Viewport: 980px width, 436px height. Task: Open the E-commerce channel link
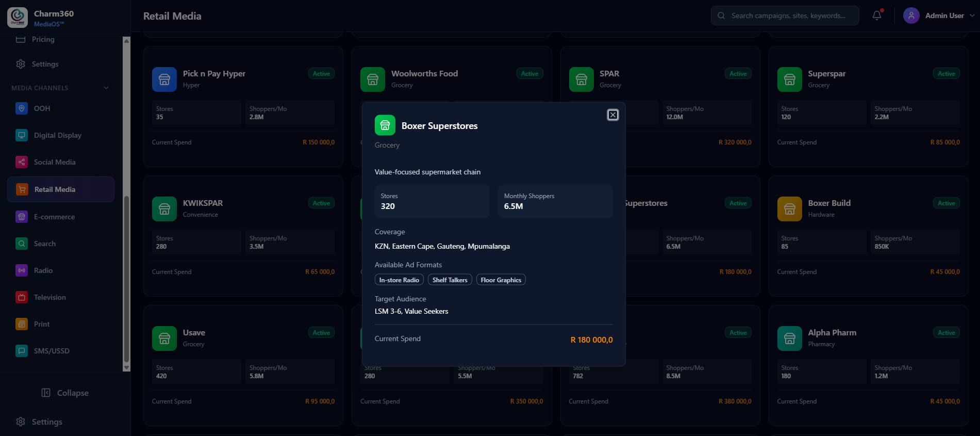(61, 217)
